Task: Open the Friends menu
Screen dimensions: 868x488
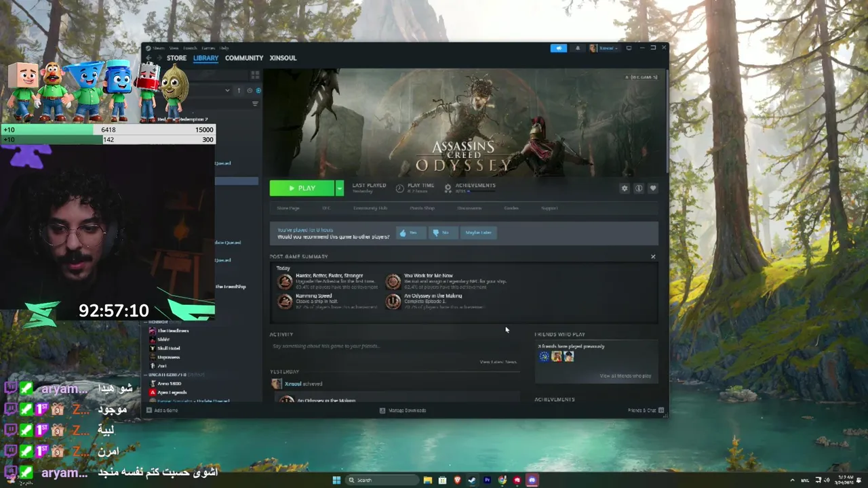Action: tap(190, 48)
